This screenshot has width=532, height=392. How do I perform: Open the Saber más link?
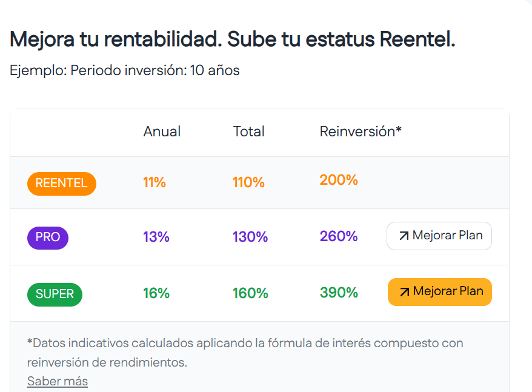(x=58, y=381)
